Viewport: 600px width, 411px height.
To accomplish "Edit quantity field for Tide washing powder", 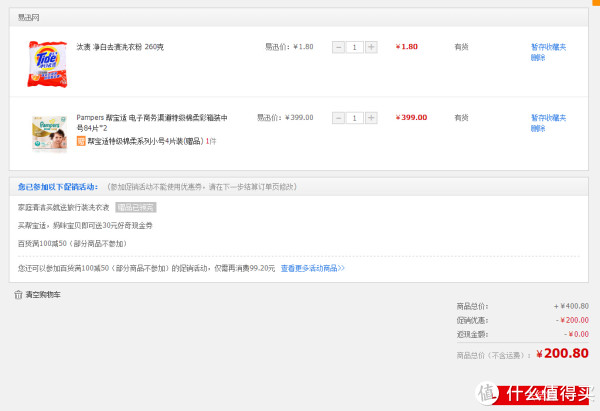I will point(355,47).
